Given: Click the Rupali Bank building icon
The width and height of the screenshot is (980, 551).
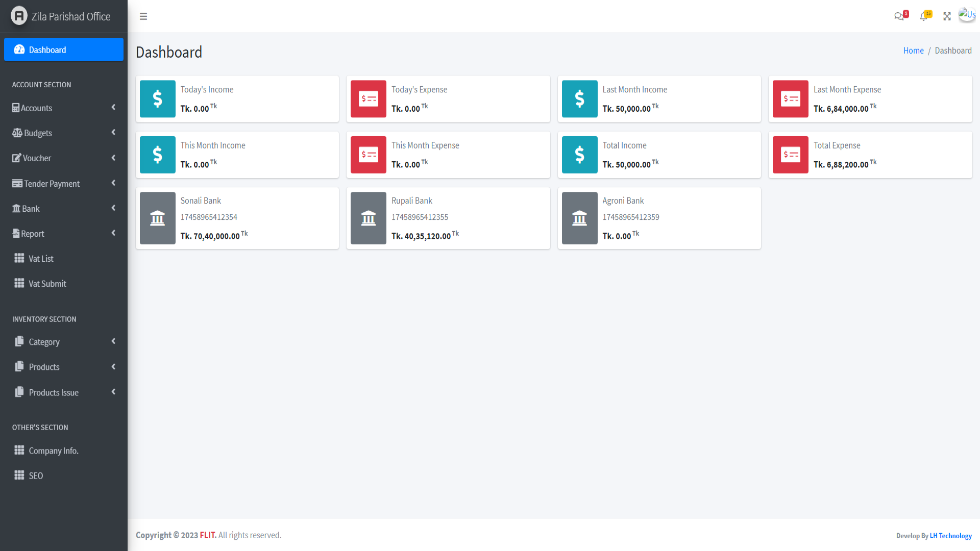Looking at the screenshot, I should [x=369, y=218].
